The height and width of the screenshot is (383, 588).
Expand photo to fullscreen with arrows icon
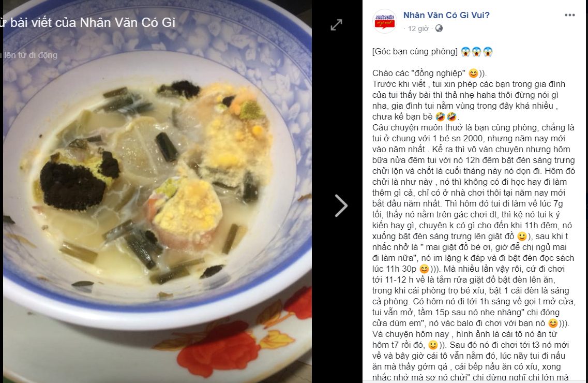tap(336, 25)
